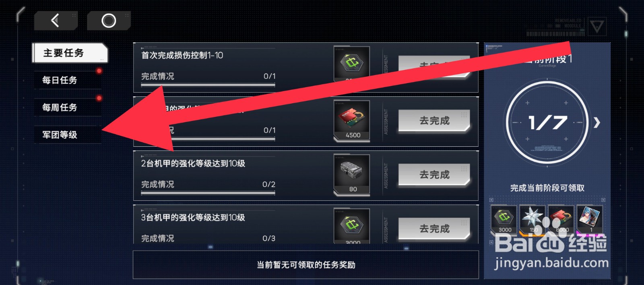The height and width of the screenshot is (285, 644).
Task: Open the inverted triangle menu icon
Action: click(597, 27)
